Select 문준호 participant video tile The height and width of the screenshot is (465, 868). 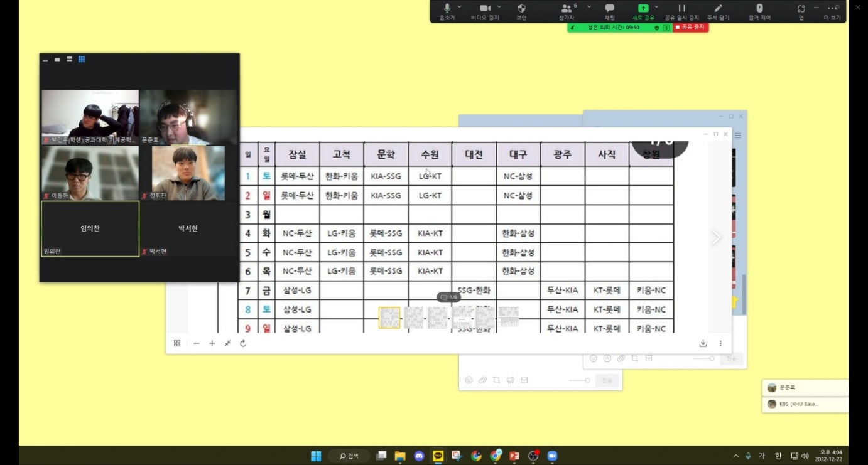(188, 117)
